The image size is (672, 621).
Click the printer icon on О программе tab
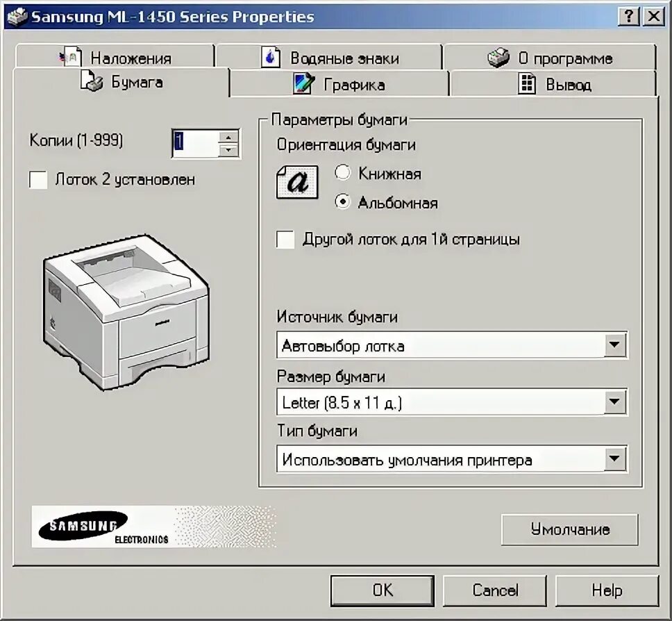tap(498, 57)
